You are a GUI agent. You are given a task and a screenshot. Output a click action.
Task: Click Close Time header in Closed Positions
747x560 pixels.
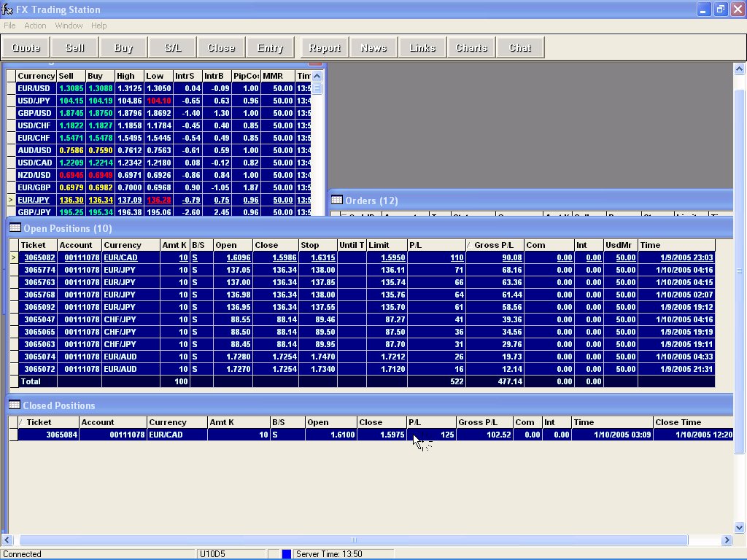693,422
